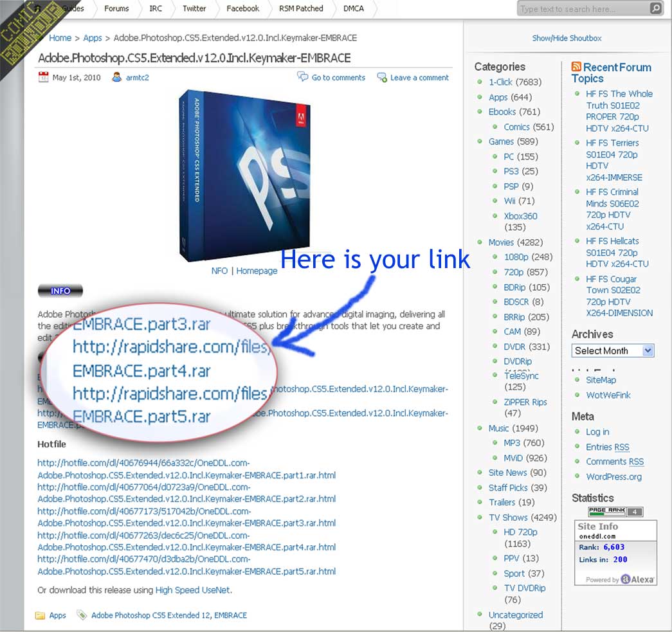Open forum topic HF FS Cougar Town S02E02
Image resolution: width=672 pixels, height=632 pixels.
pyautogui.click(x=619, y=296)
